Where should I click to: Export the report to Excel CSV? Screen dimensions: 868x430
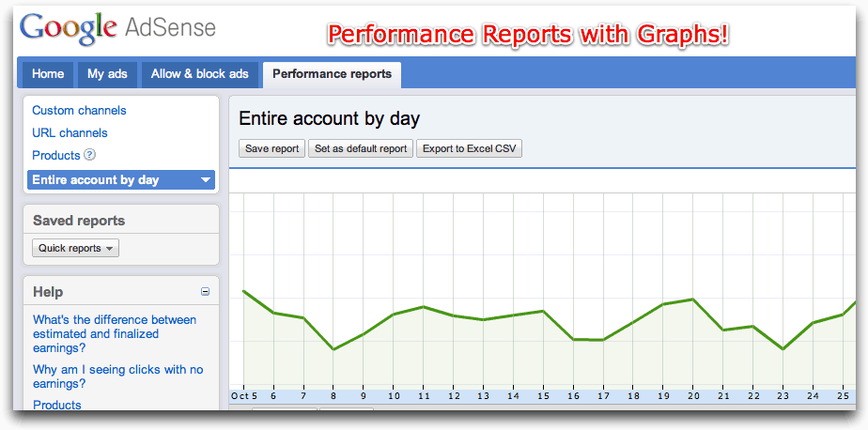(x=470, y=148)
